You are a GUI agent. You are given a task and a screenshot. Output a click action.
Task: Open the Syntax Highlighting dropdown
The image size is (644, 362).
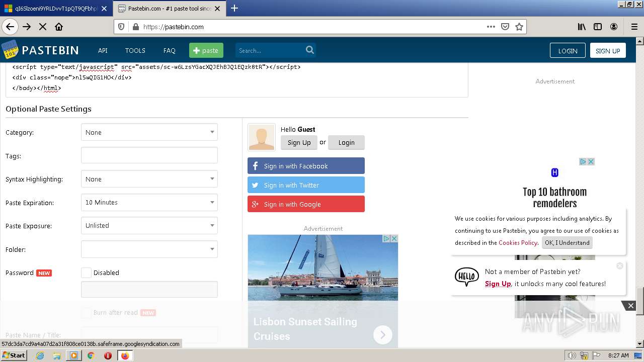[149, 179]
